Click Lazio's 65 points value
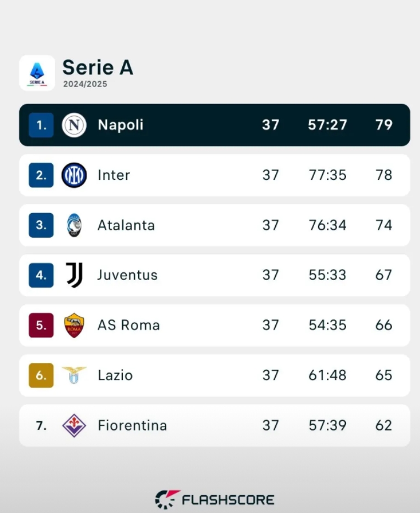Image resolution: width=420 pixels, height=513 pixels. (x=384, y=375)
